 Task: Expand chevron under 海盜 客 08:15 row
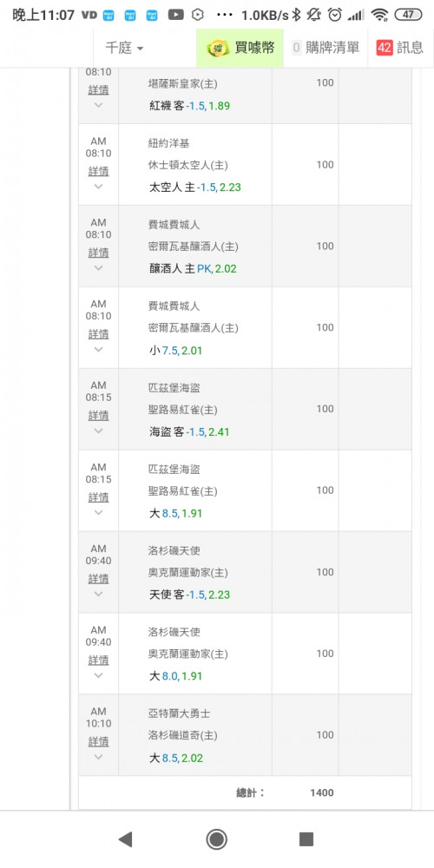click(98, 431)
